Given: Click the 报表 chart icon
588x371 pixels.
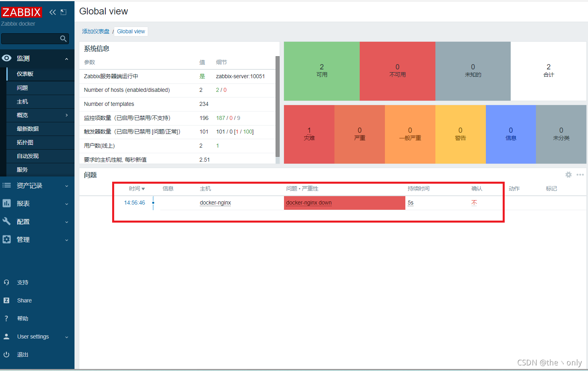Looking at the screenshot, I should [7, 203].
